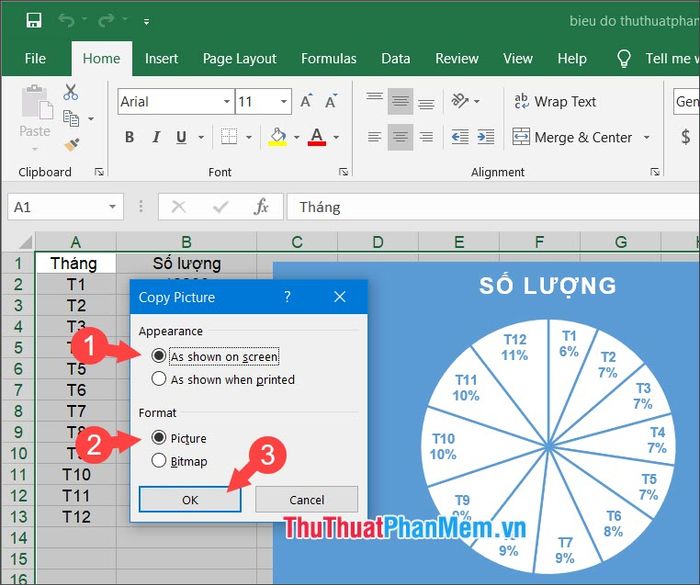
Task: Open the Name Box dropdown arrow
Action: click(113, 207)
